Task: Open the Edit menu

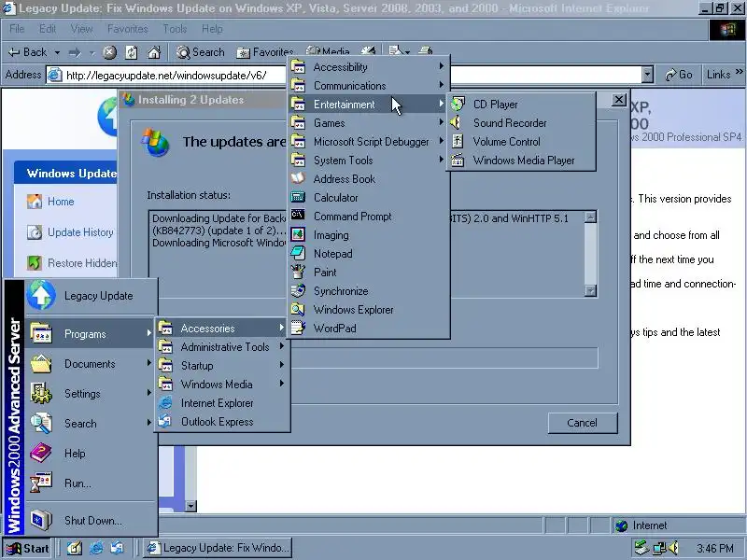Action: click(48, 29)
